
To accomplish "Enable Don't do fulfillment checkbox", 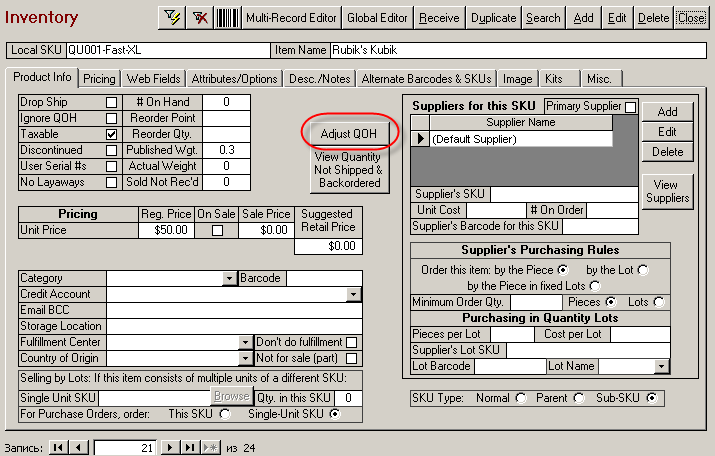I will pyautogui.click(x=352, y=342).
